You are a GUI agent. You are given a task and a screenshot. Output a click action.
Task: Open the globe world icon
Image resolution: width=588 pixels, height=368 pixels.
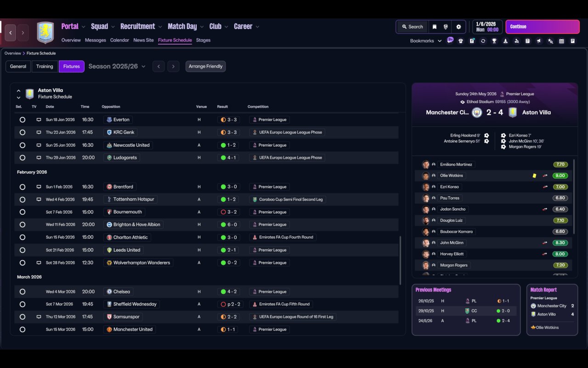pos(446,27)
